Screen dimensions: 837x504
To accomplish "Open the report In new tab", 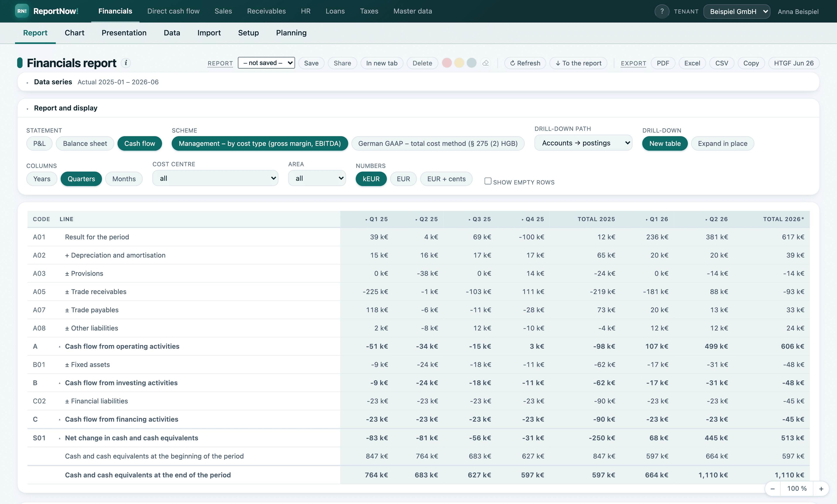I will point(381,63).
